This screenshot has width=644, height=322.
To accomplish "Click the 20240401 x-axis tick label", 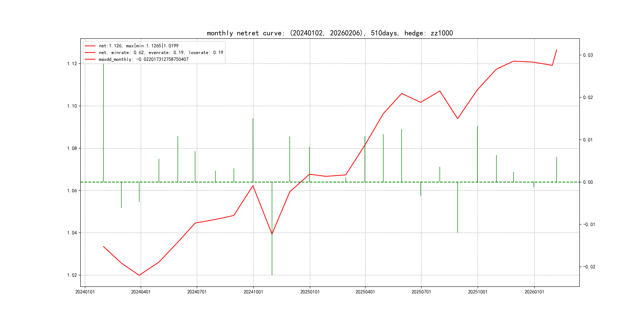I will (x=141, y=292).
